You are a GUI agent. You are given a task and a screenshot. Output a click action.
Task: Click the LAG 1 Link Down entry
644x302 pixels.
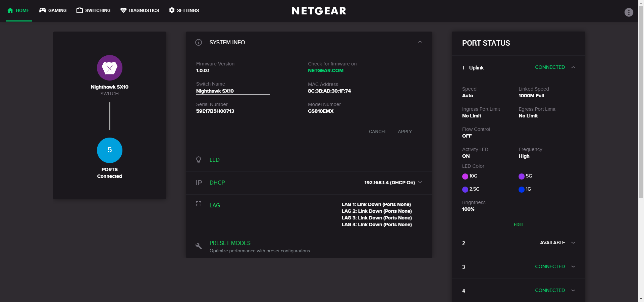point(376,204)
